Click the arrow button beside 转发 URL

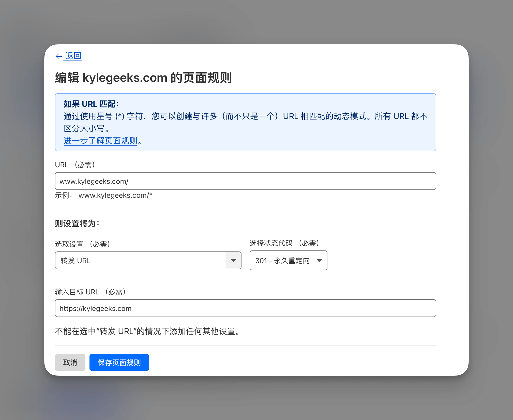(x=233, y=260)
